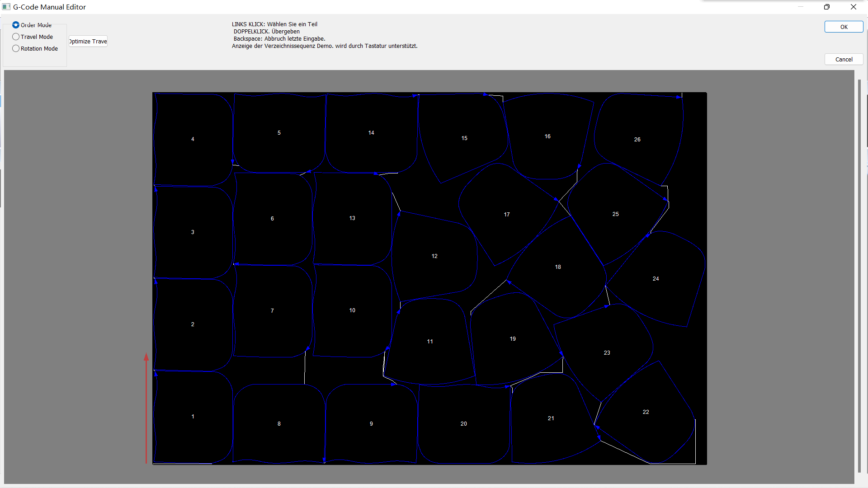Click part number 26 in canvas
Screen dimensions: 868x488
pos(636,140)
